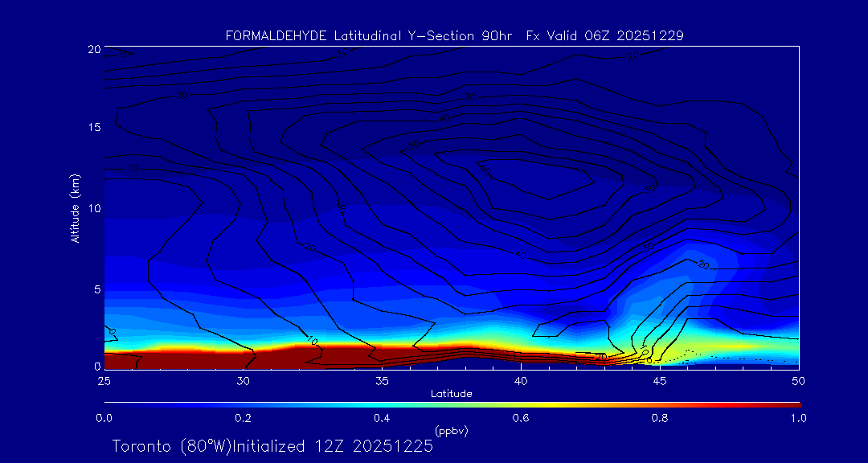Click the dark red end of colorbar
Image resolution: width=868 pixels, height=463 pixels.
(x=789, y=405)
